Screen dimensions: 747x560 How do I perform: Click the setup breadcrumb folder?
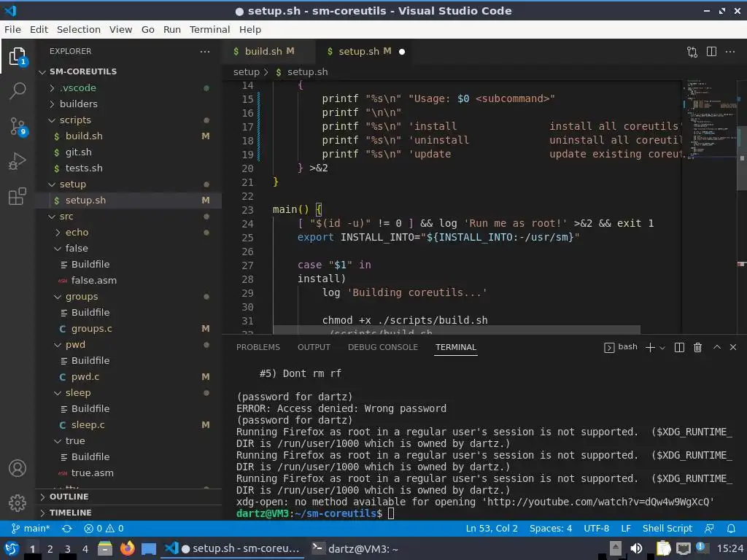(x=247, y=72)
